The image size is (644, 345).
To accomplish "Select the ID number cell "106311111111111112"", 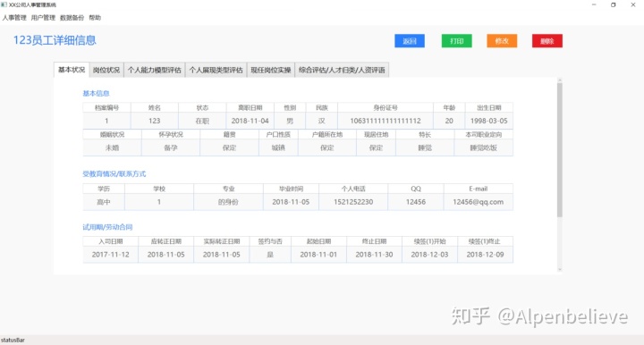I will point(386,121).
